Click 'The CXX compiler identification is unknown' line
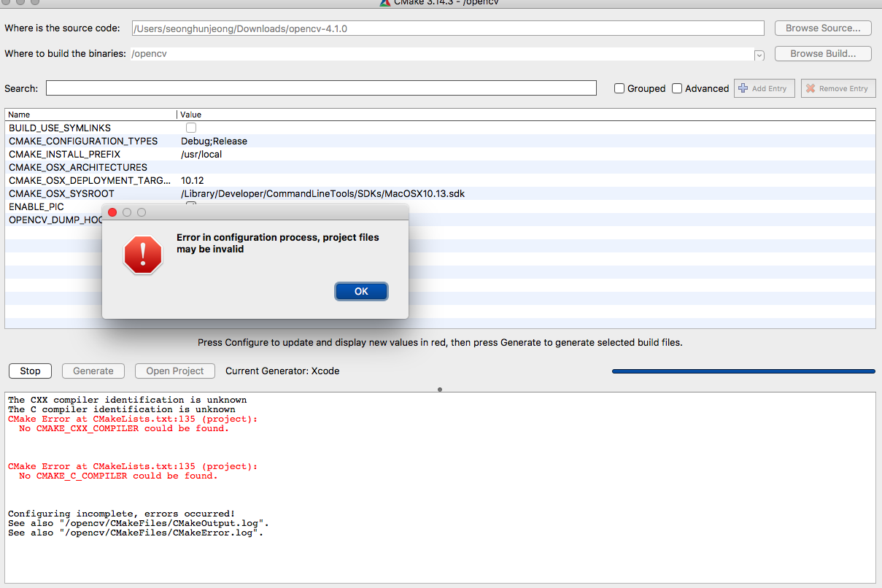The height and width of the screenshot is (588, 882). pyautogui.click(x=127, y=400)
